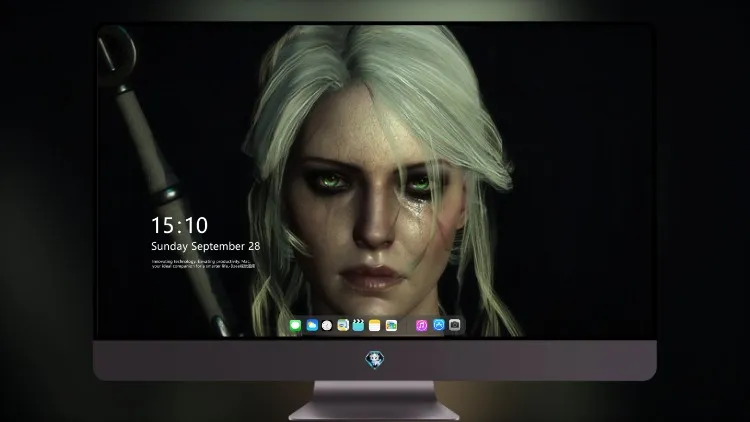Click the Sunday September 28 date text
750x422 pixels.
[x=206, y=246]
